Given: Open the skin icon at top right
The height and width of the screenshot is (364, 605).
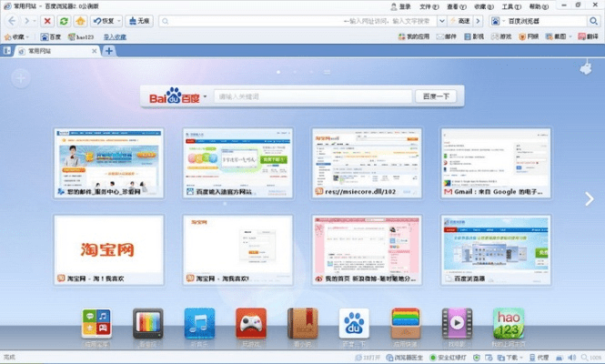Looking at the screenshot, I should [x=586, y=68].
